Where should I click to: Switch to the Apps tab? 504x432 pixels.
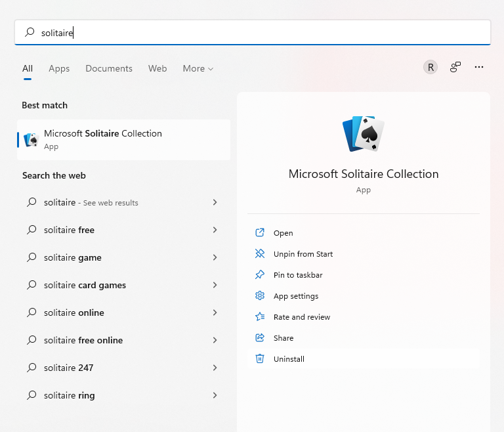[59, 68]
